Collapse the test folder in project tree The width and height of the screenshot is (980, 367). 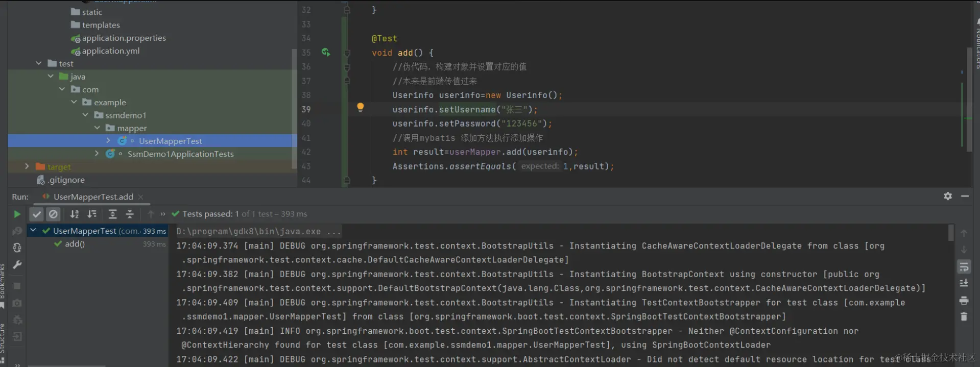click(39, 63)
